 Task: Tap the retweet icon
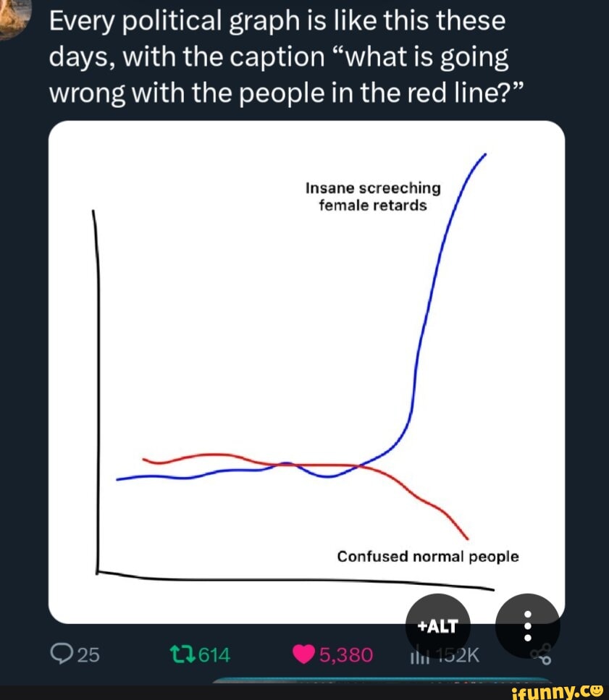point(183,654)
